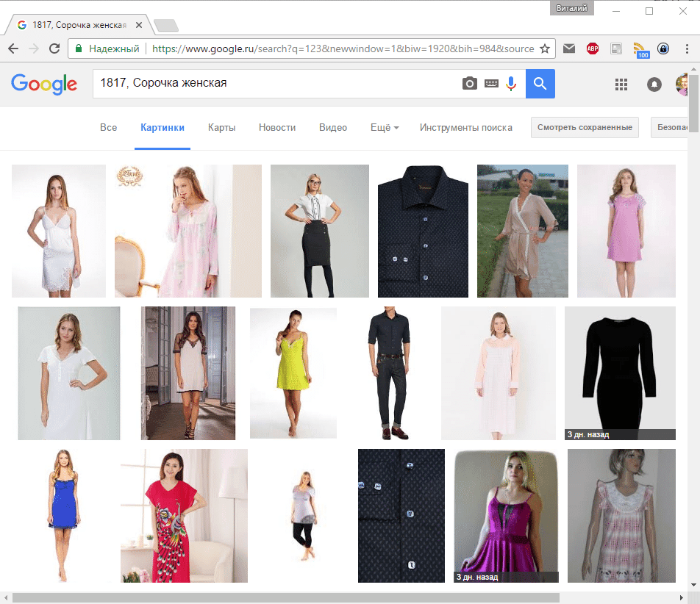Viewport: 700px width, 604px height.
Task: Click the horizontal scrollbar left arrow
Action: (6, 598)
